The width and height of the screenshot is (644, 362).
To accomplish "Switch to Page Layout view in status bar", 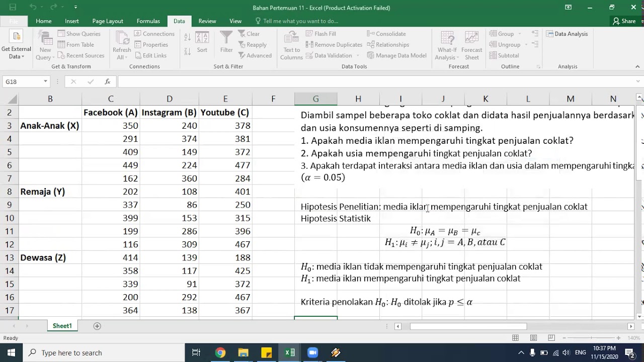I will click(533, 338).
